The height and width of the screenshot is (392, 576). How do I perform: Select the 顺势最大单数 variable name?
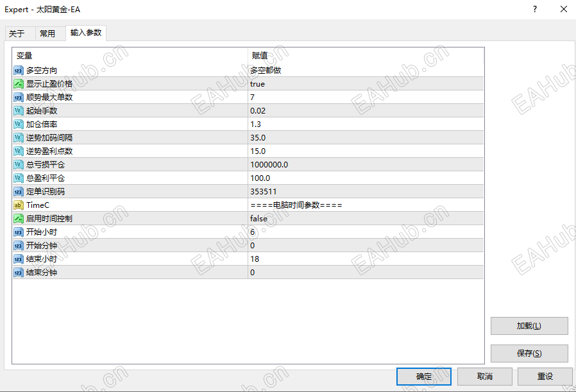(x=49, y=98)
